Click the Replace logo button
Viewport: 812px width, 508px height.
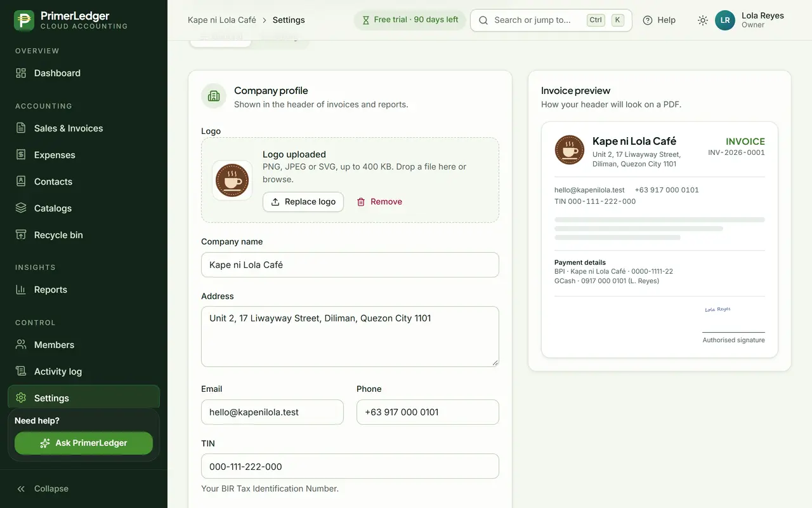[x=303, y=202]
